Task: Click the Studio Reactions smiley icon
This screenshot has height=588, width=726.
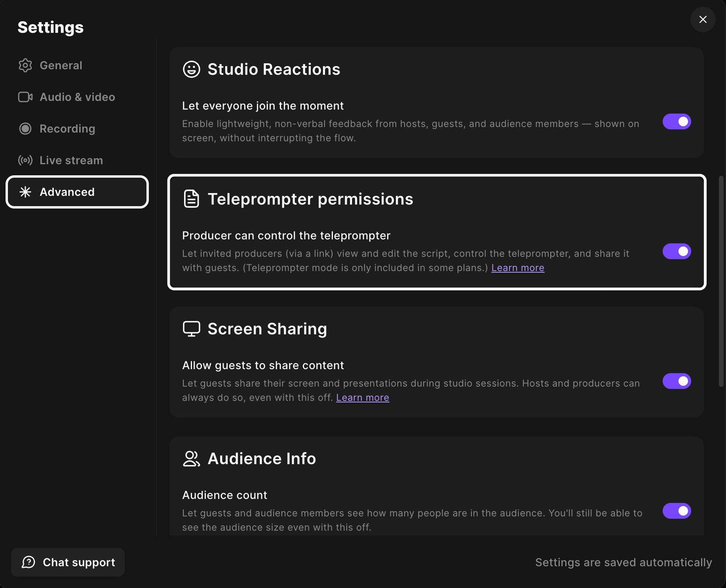Action: [192, 69]
